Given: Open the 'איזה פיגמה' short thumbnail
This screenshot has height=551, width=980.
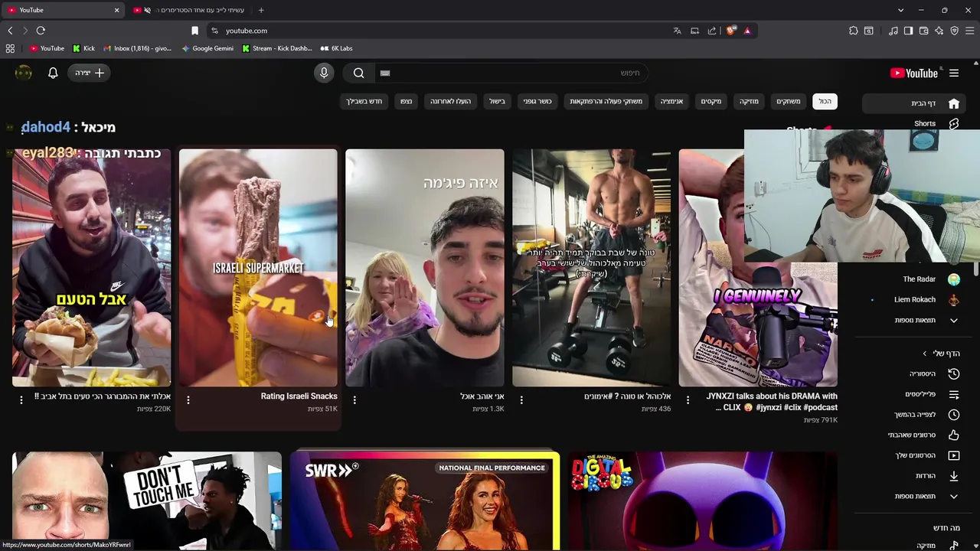Looking at the screenshot, I should click(x=425, y=268).
